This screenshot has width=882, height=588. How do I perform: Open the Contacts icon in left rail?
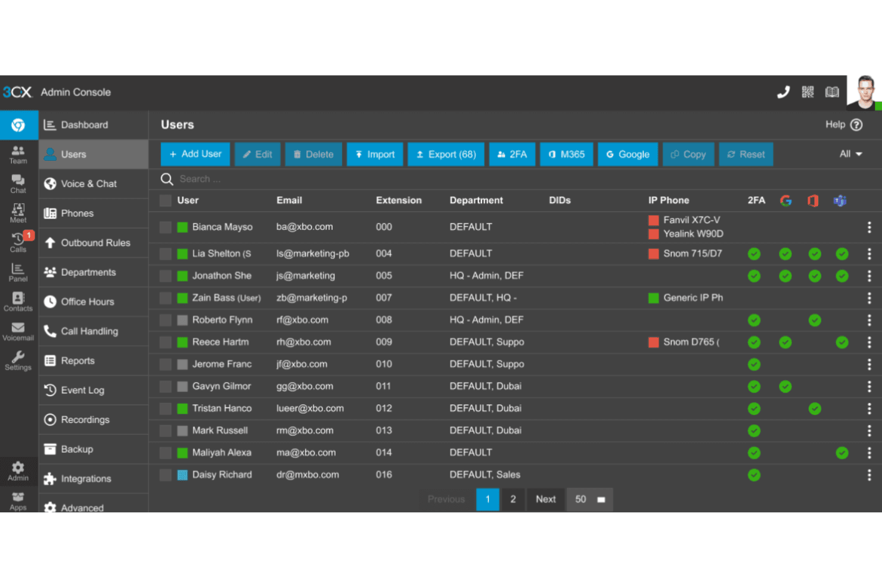click(18, 301)
